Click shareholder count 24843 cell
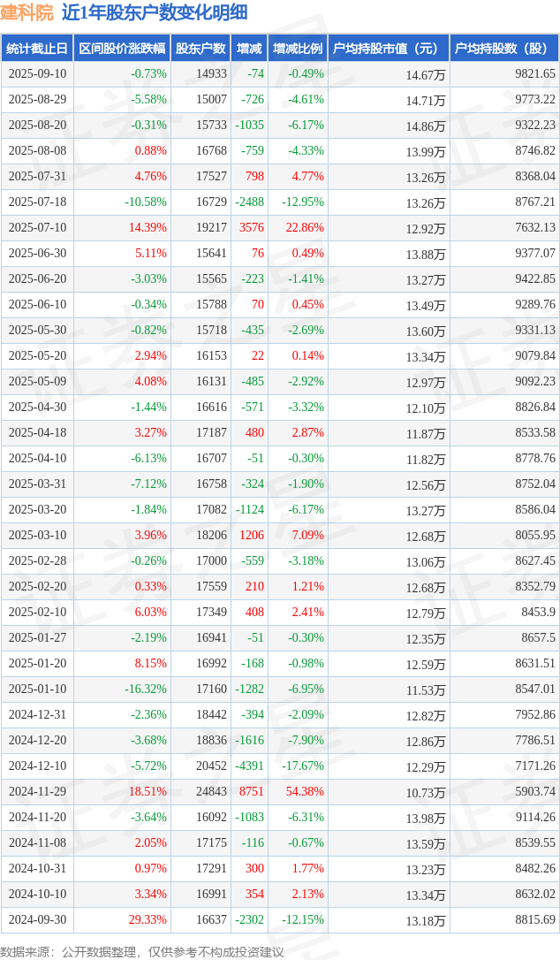Viewport: 560px width, 960px height. [x=211, y=791]
